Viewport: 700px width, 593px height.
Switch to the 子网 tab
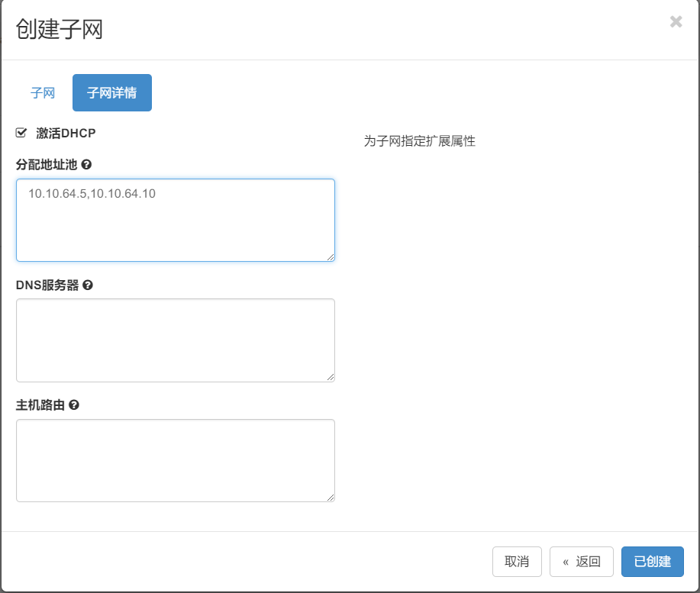point(43,93)
